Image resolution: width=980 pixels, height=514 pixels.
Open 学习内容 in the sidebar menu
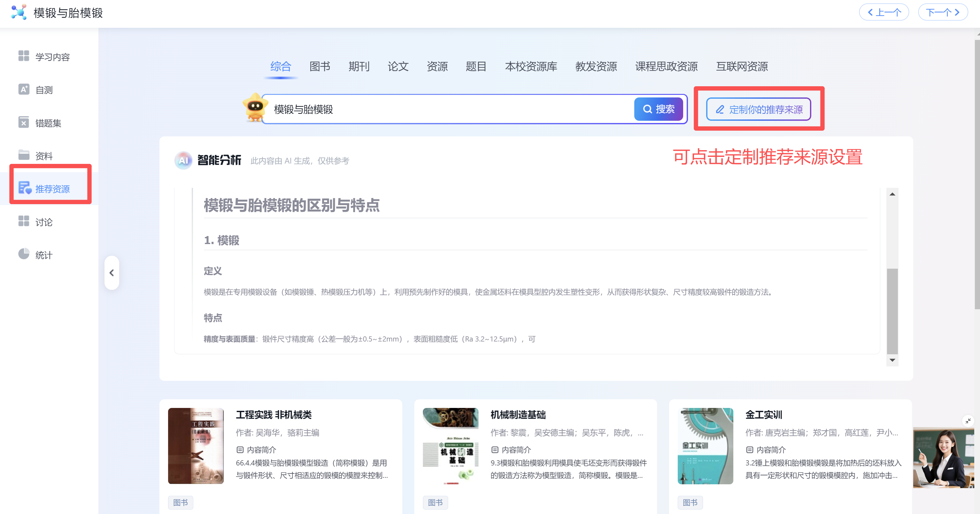click(52, 57)
